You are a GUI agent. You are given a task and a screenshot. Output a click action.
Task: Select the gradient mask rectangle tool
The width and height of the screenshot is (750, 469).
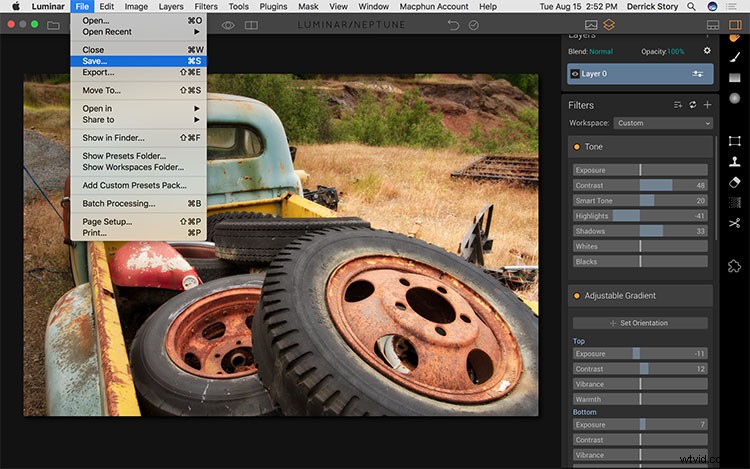(x=735, y=77)
